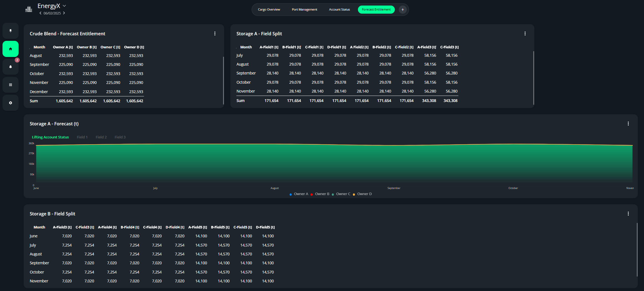Open Crude Blend panel options menu
This screenshot has width=644, height=291.
point(215,34)
